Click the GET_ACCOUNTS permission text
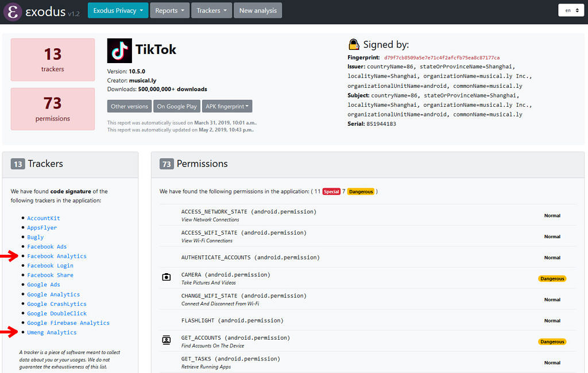 click(x=235, y=338)
